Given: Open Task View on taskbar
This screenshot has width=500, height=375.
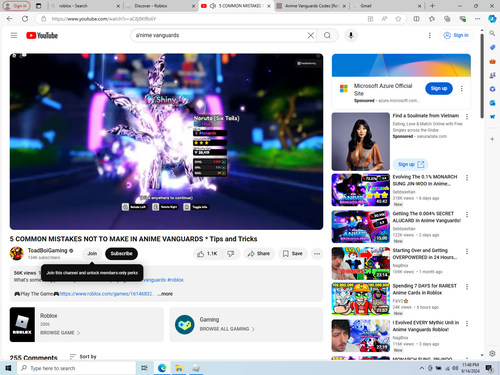Looking at the screenshot, I should tap(144, 368).
